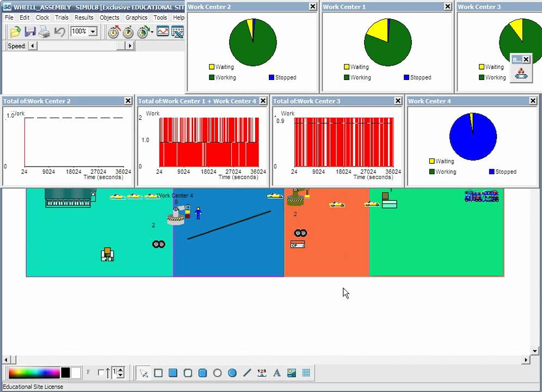Select the blue worker figure on the simulation
This screenshot has height=392, width=542.
click(198, 213)
